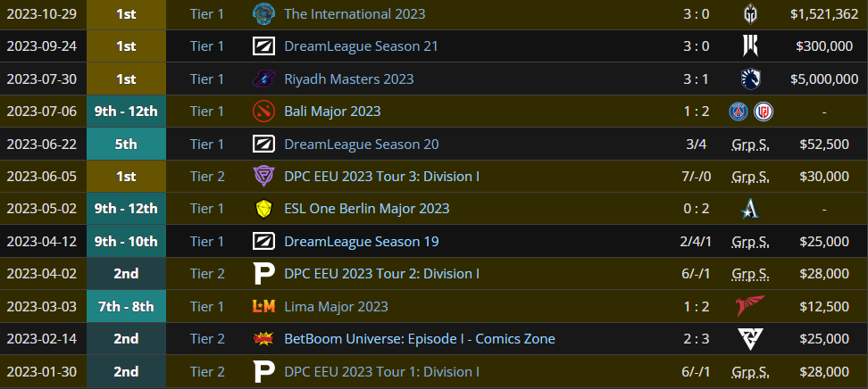868x389 pixels.
Task: Click the Bali Major 2023 Dota logo
Action: 264,112
